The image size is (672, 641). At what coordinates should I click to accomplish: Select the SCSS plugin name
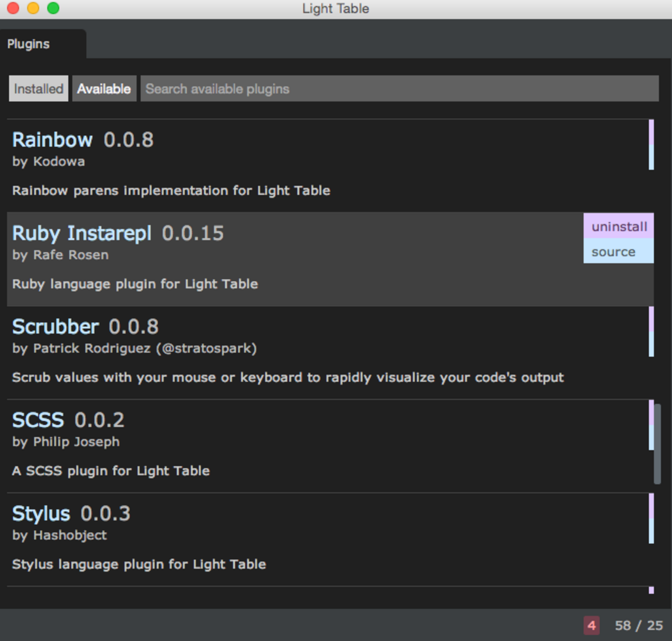tap(38, 420)
